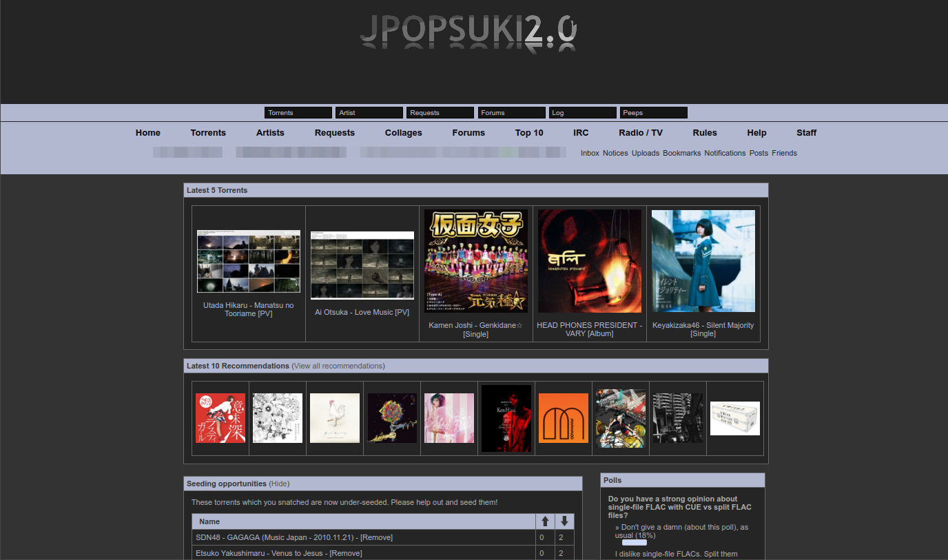Open the Posts link
Screen dimensions: 948x560
coord(759,153)
